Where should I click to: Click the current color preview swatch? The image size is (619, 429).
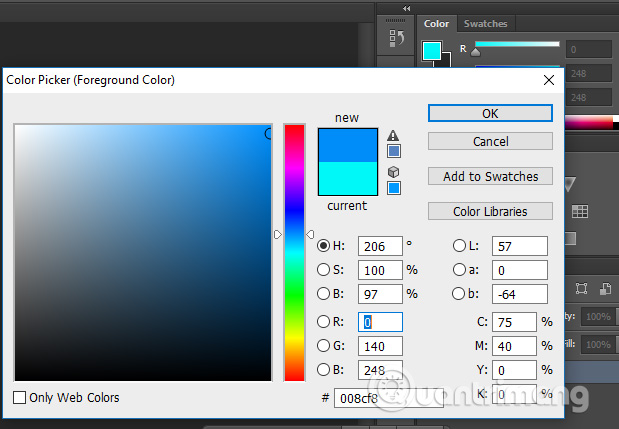348,178
